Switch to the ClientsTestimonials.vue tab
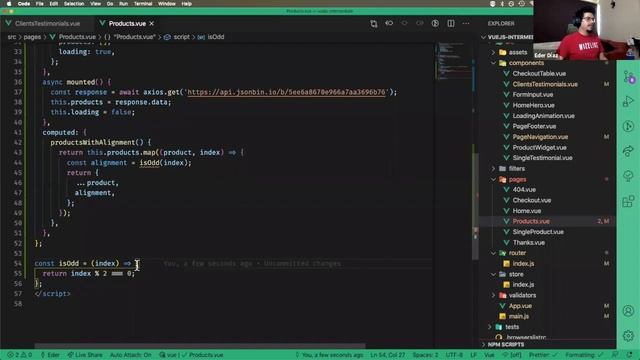Screen dimensions: 640x360 coord(47,24)
